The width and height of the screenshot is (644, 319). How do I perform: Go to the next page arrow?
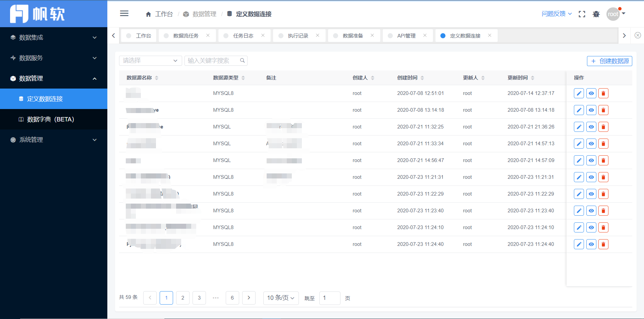click(x=249, y=298)
